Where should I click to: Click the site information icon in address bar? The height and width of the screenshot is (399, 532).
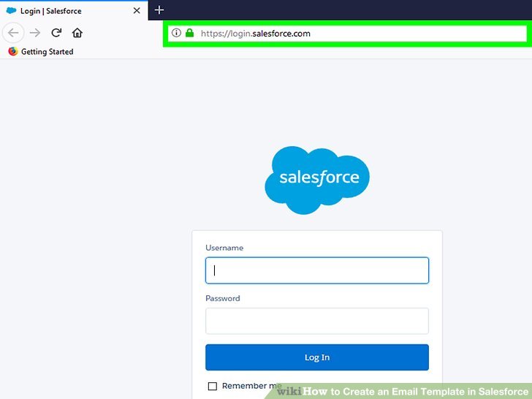(176, 33)
